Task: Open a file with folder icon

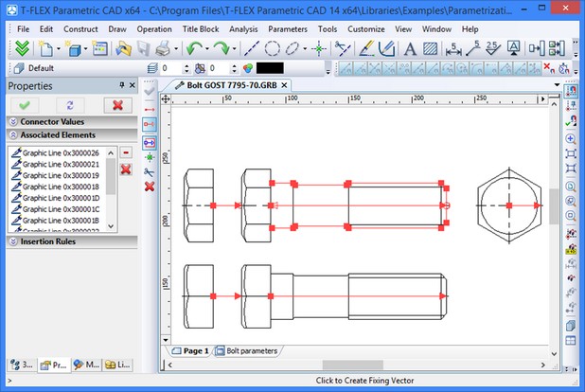Action: coord(123,48)
